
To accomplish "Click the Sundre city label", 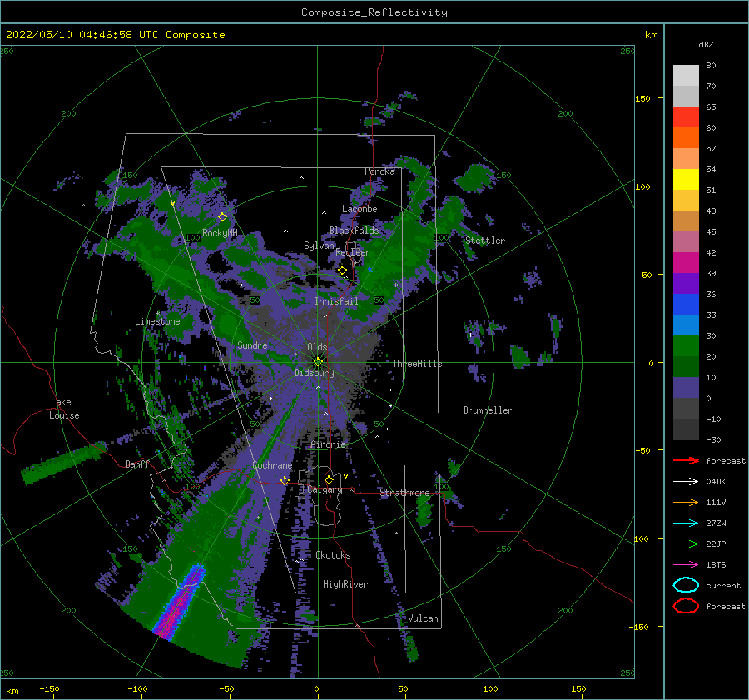I will pyautogui.click(x=252, y=345).
